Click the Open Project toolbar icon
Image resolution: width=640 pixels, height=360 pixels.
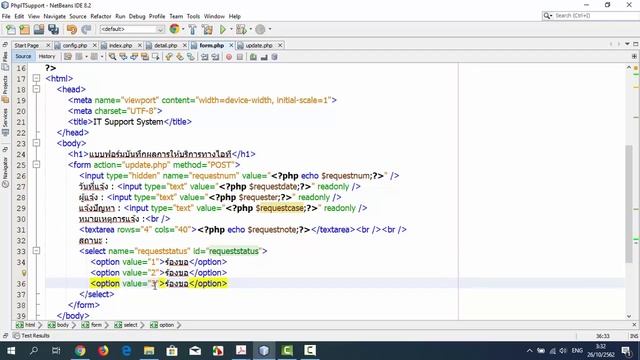(39, 29)
